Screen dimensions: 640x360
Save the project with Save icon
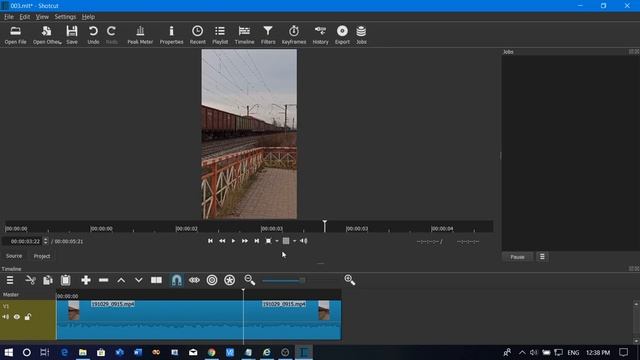click(72, 35)
